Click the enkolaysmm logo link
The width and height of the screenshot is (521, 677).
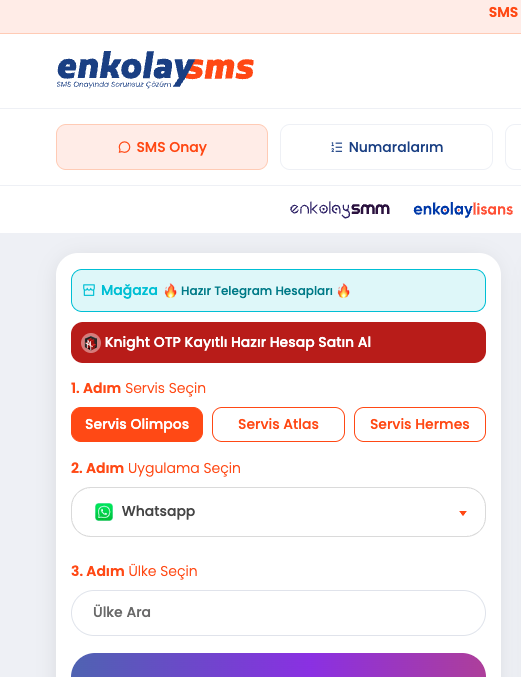tap(340, 209)
